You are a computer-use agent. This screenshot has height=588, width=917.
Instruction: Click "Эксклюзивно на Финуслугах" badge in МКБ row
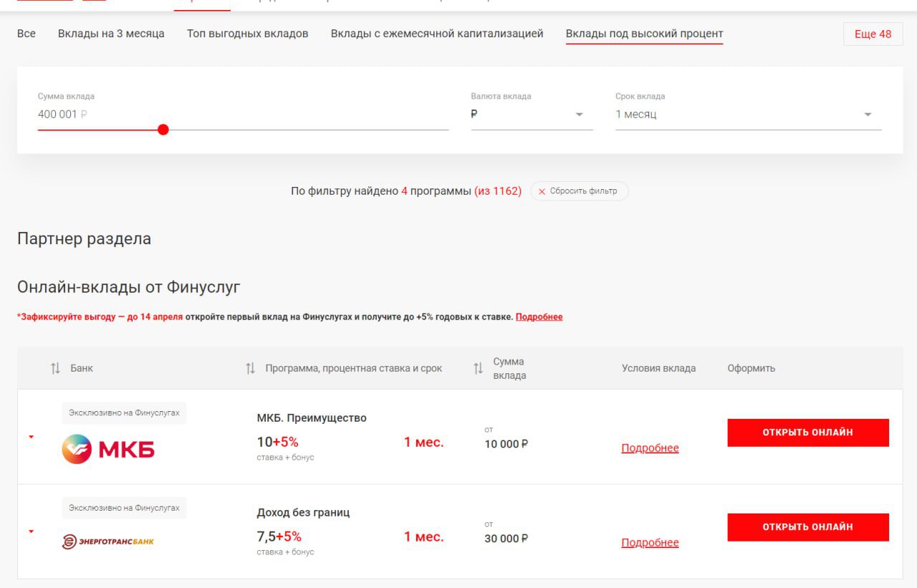click(x=124, y=413)
